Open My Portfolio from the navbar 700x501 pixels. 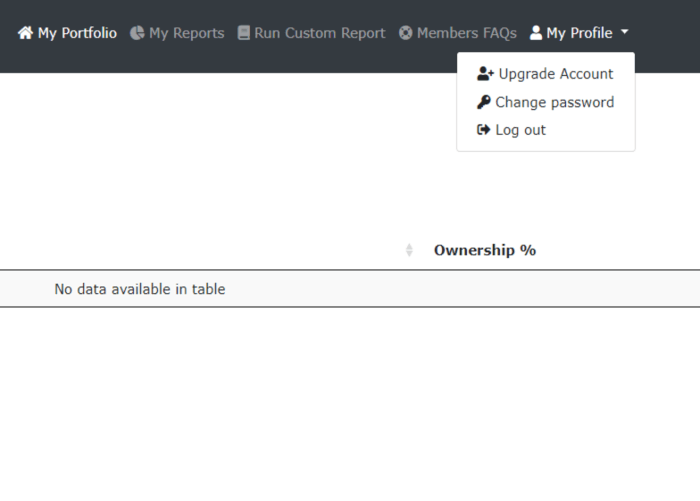(x=77, y=33)
